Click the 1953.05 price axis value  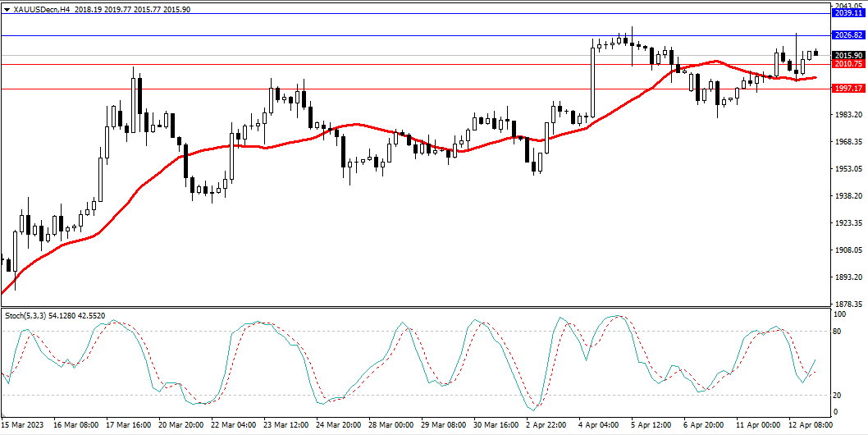pos(849,168)
